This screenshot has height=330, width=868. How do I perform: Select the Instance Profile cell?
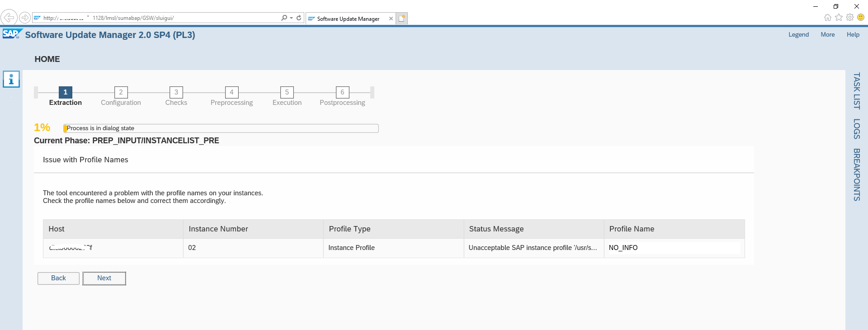pyautogui.click(x=393, y=248)
